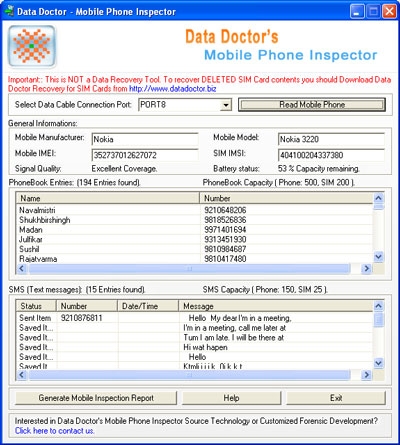Click the Data Doctor logo icon

point(32,46)
